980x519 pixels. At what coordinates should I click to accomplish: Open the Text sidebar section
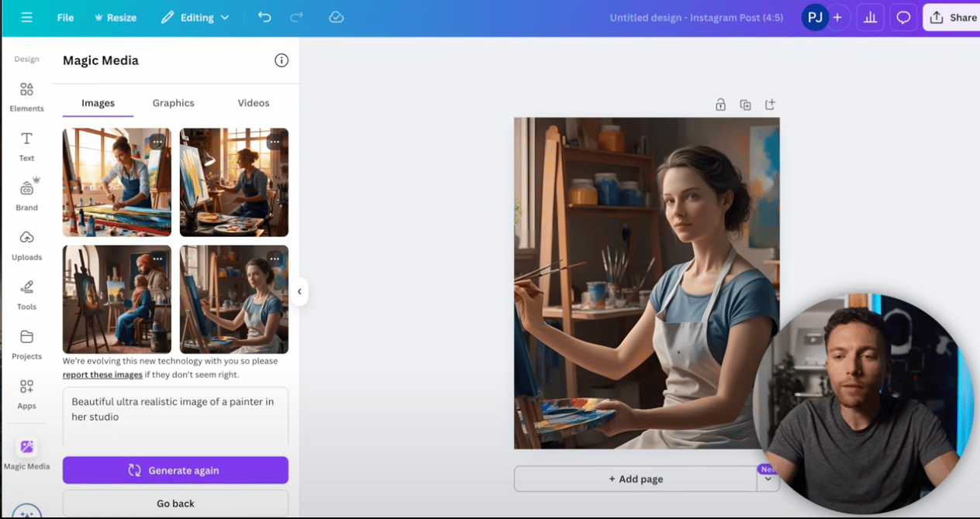tap(26, 146)
